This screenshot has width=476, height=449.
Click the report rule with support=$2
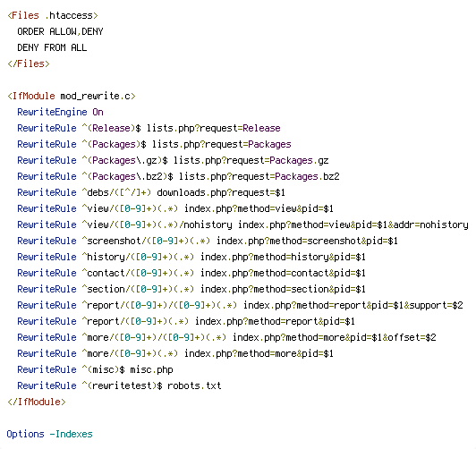[x=240, y=305]
